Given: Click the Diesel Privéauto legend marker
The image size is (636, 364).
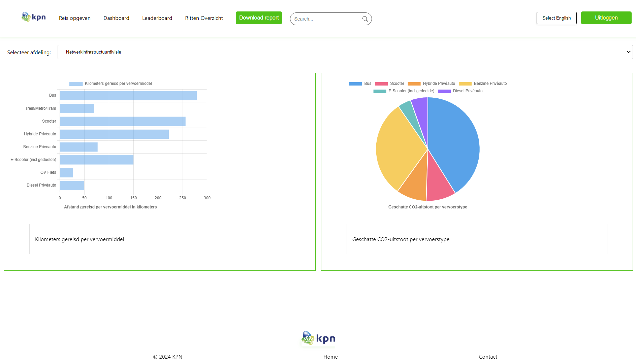Looking at the screenshot, I should 444,91.
